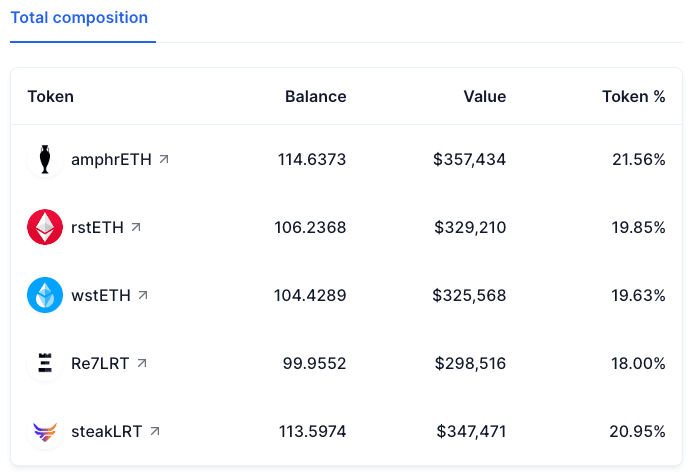Viewport: 691px width, 472px height.
Task: Click the Balance column header
Action: click(x=316, y=97)
